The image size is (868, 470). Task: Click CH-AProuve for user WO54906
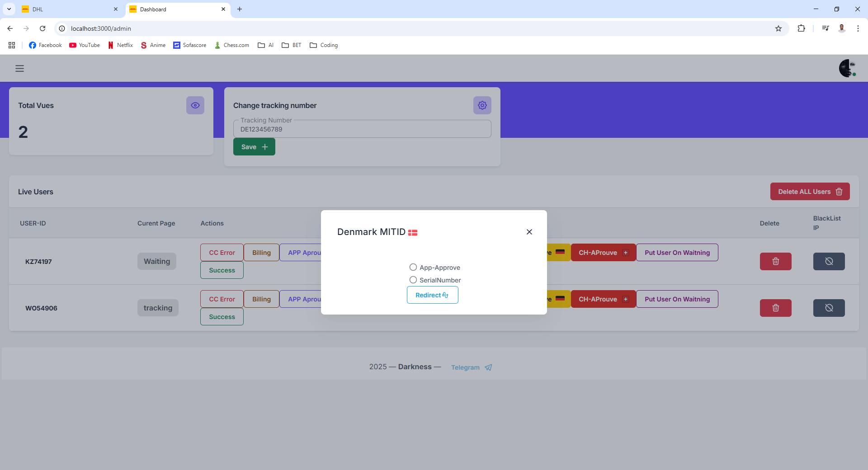coord(604,299)
